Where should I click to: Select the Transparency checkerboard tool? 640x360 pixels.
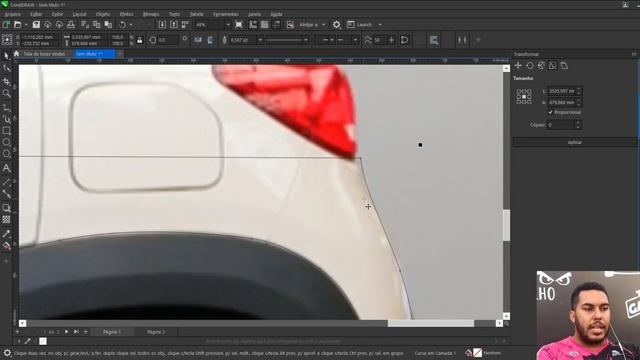[x=6, y=220]
